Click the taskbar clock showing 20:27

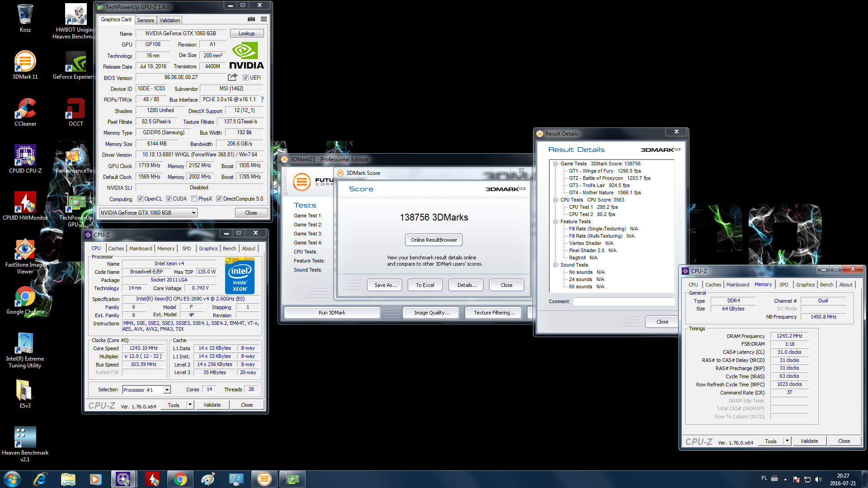[843, 479]
